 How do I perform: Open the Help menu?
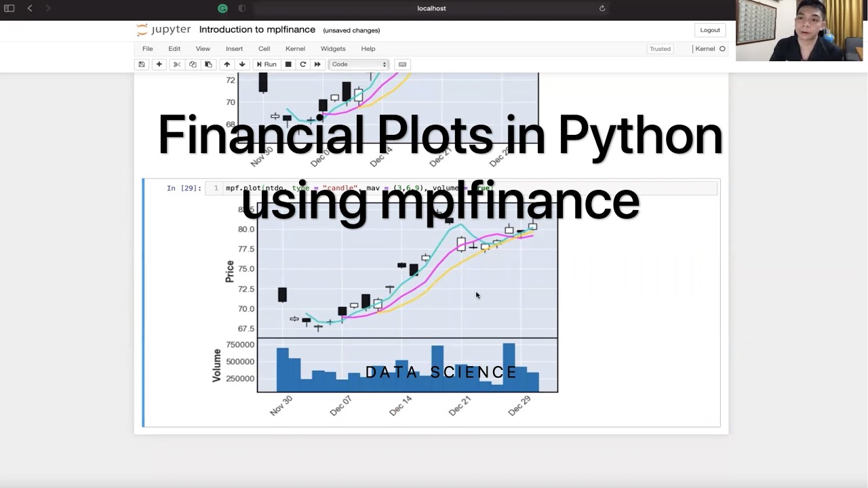coord(368,49)
